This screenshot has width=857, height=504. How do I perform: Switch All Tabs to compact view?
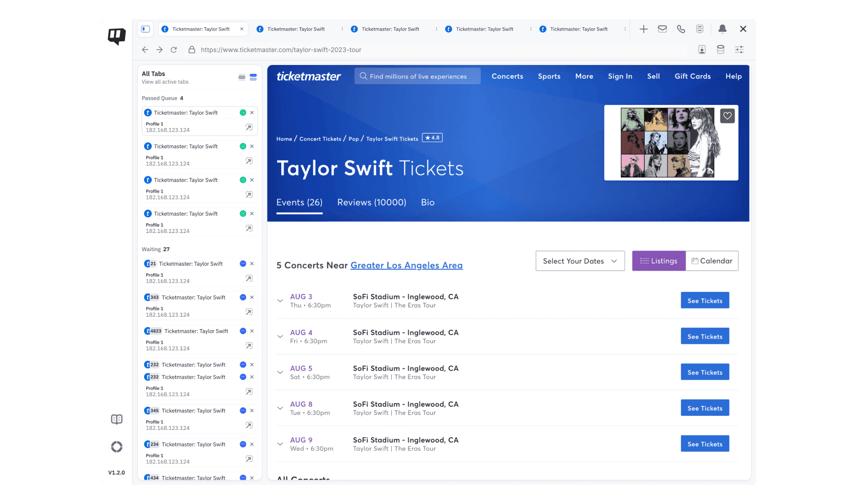coord(242,77)
